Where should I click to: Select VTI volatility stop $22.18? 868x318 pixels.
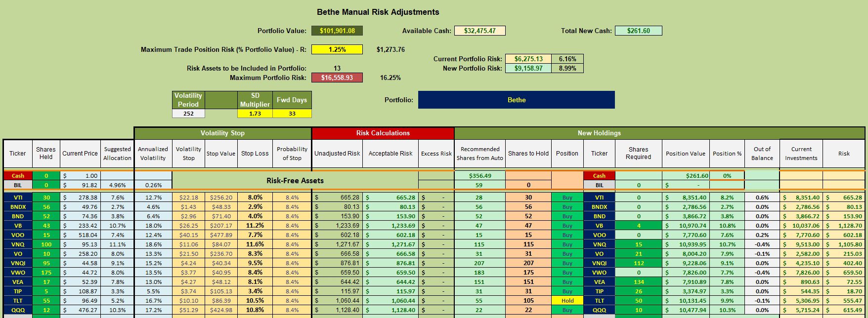(x=188, y=198)
